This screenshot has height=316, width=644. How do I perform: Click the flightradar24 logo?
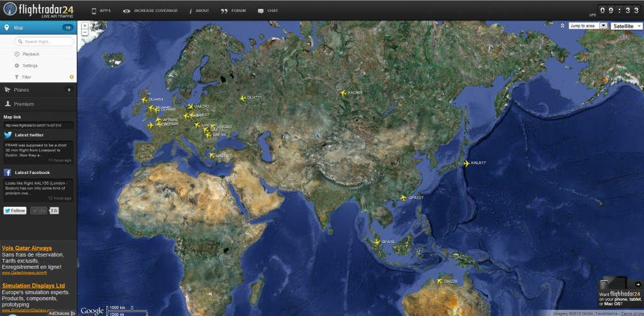[38, 9]
